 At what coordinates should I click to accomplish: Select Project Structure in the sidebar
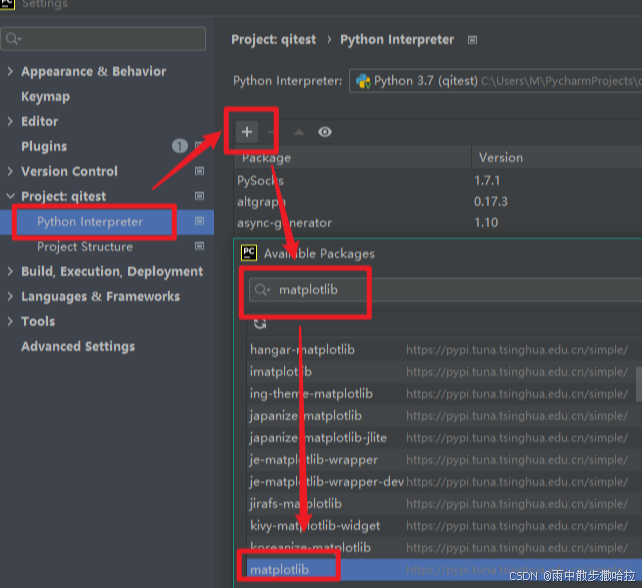click(85, 247)
